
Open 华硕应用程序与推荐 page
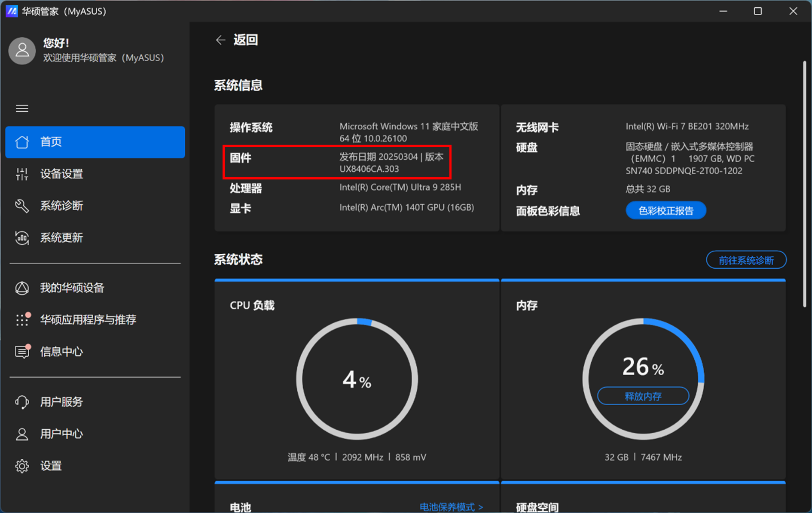pyautogui.click(x=95, y=319)
